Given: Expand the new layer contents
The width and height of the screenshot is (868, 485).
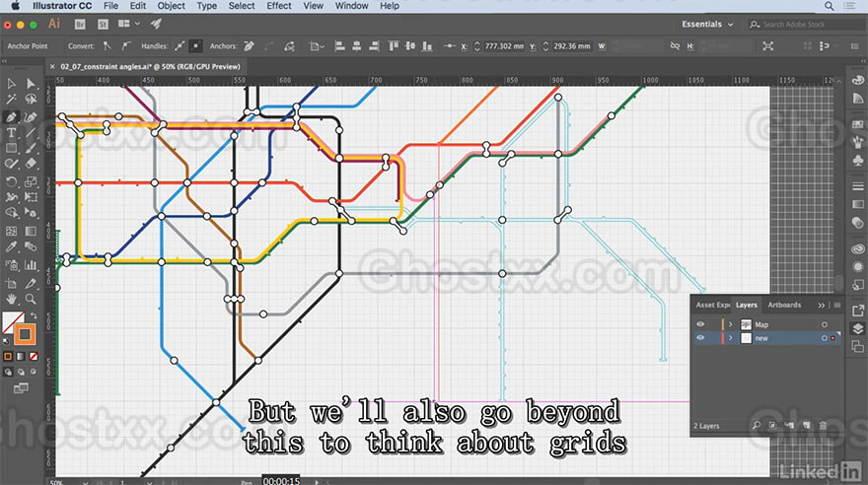Looking at the screenshot, I should tap(730, 338).
